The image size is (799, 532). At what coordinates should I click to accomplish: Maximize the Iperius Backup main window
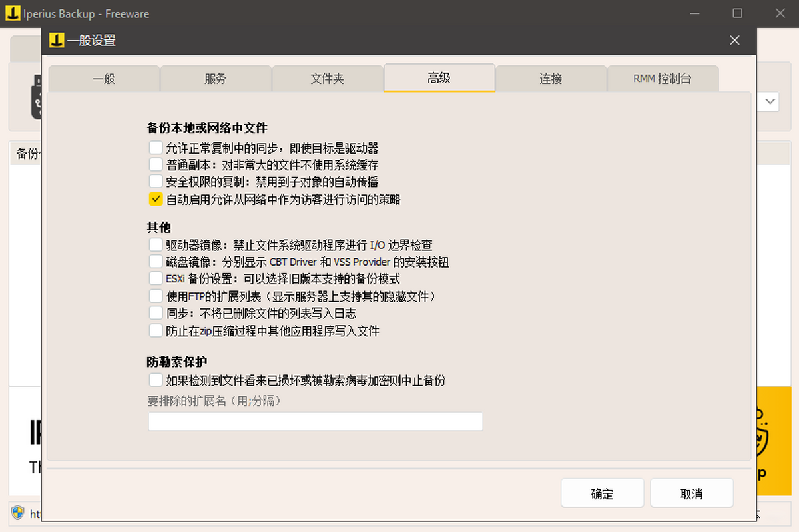(x=737, y=13)
